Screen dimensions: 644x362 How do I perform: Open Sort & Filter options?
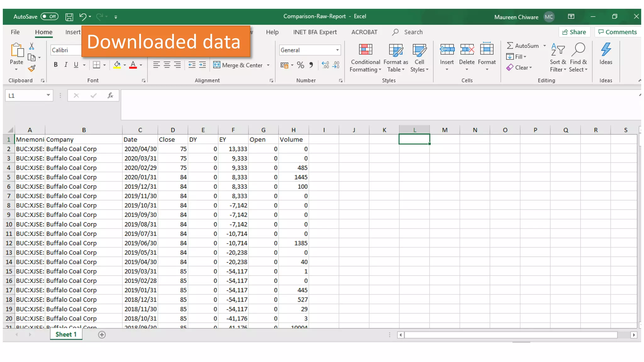click(558, 58)
